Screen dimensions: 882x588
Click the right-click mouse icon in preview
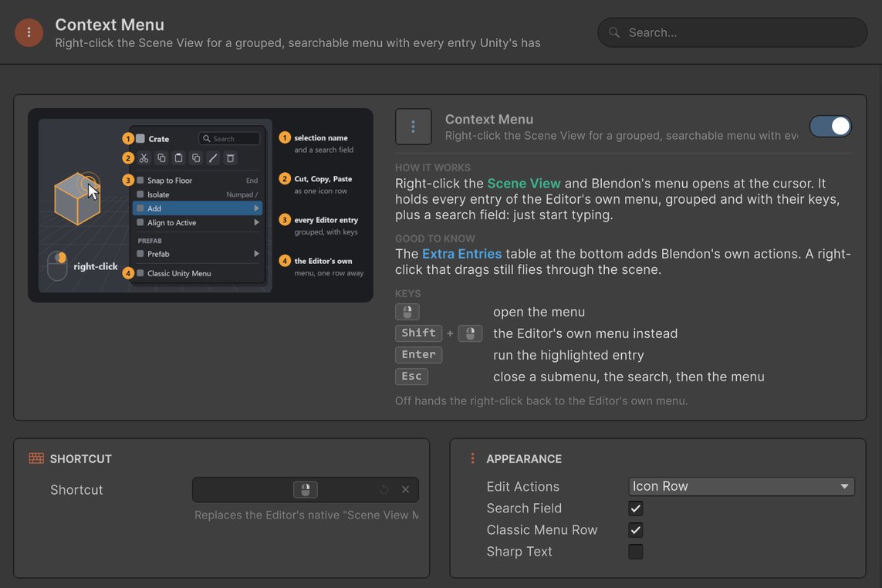57,265
